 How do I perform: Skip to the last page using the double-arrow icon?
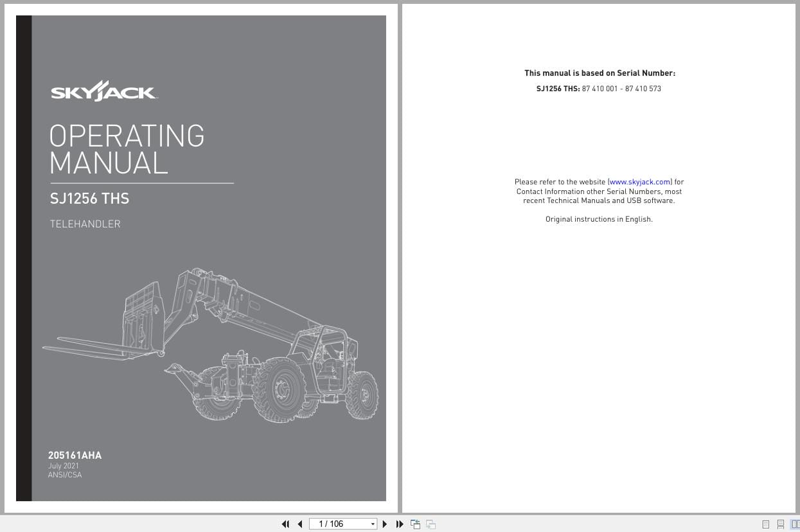pyautogui.click(x=400, y=524)
